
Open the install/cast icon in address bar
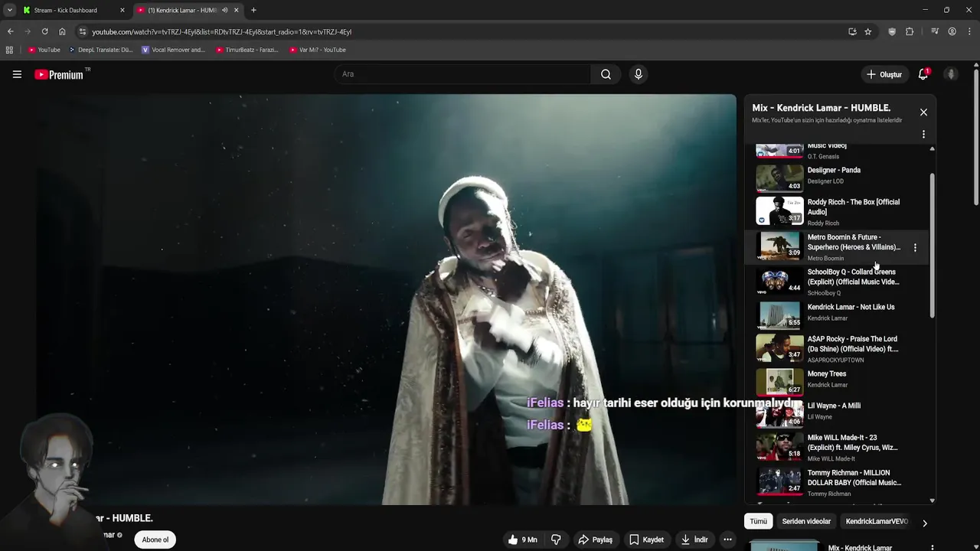852,31
